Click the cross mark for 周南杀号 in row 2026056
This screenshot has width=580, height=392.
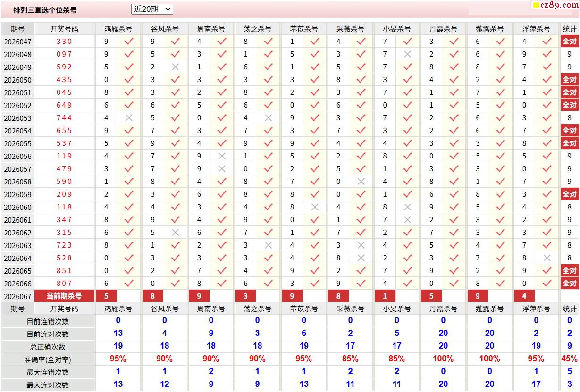point(221,156)
